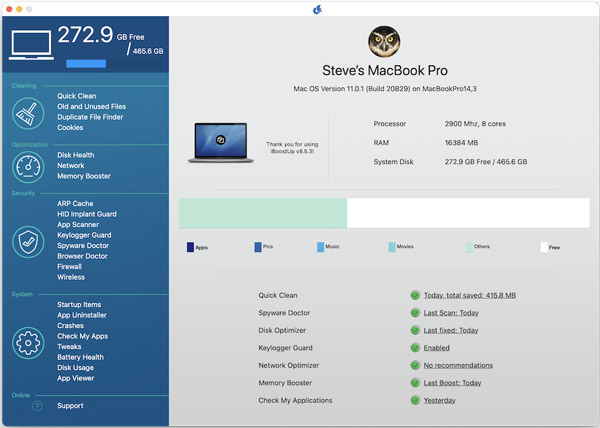Open Tweaks
Viewport: 600px width, 428px height.
pyautogui.click(x=69, y=347)
